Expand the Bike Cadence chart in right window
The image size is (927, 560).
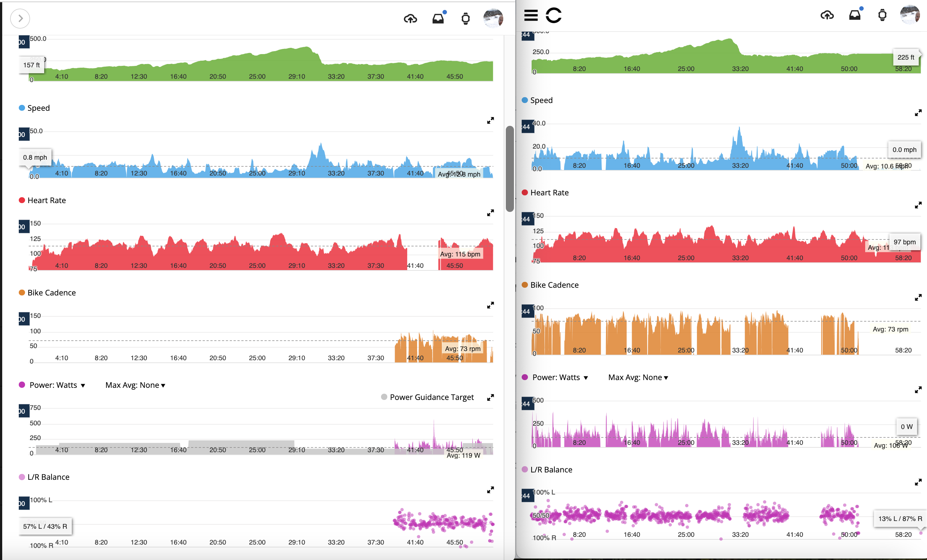(x=918, y=298)
